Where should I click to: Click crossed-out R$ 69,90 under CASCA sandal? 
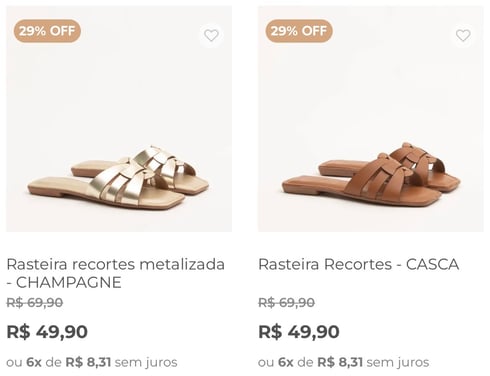coord(287,303)
